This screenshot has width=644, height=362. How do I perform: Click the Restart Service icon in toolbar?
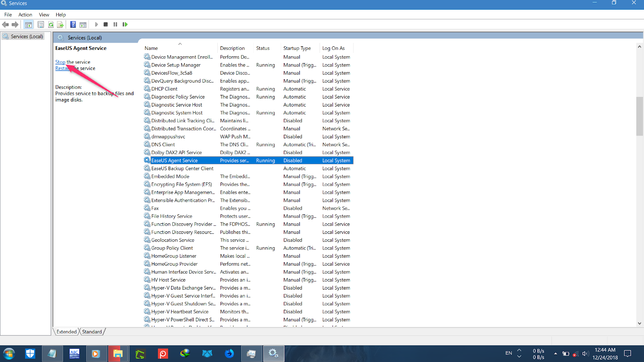(x=125, y=25)
